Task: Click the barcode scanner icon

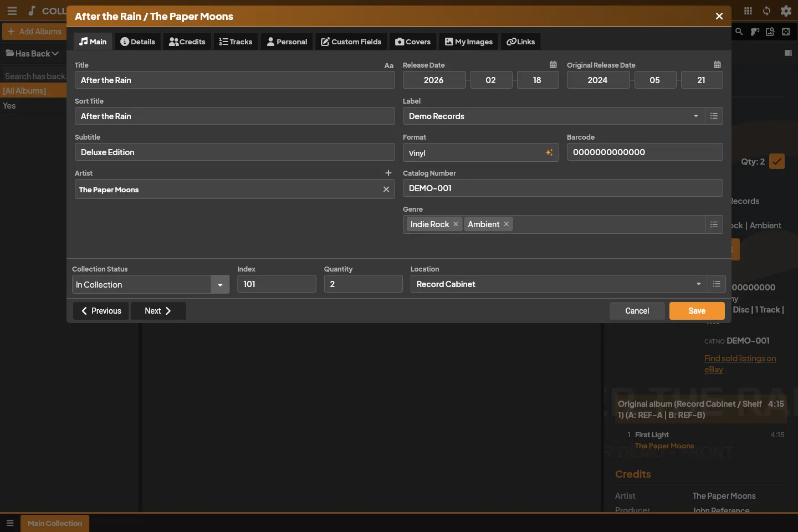Action: click(x=755, y=32)
